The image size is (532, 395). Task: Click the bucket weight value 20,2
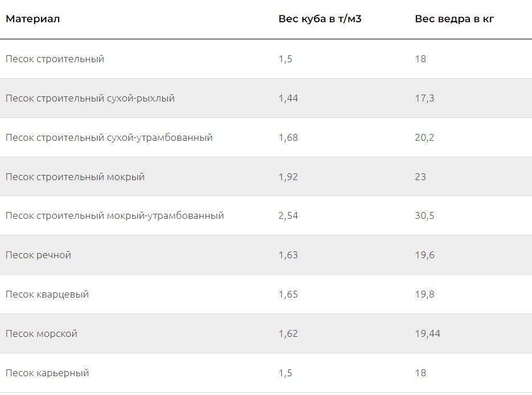point(425,137)
